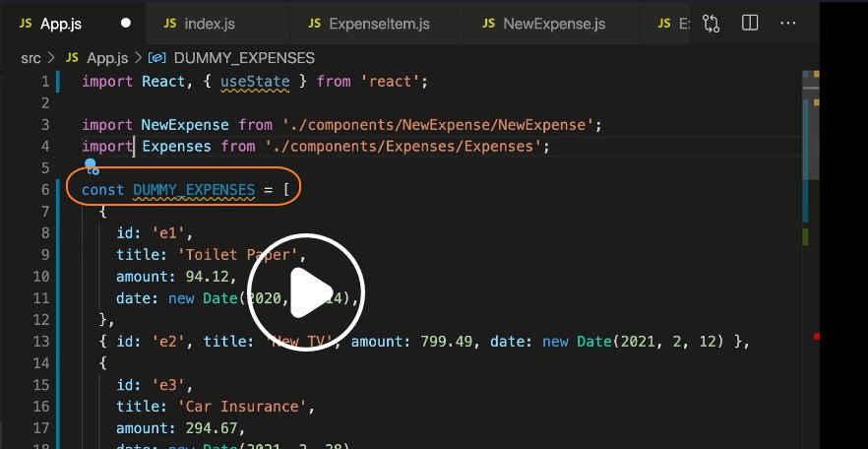Viewport: 868px width, 449px height.
Task: Click the 799.49 amount on line 13
Action: (x=446, y=341)
